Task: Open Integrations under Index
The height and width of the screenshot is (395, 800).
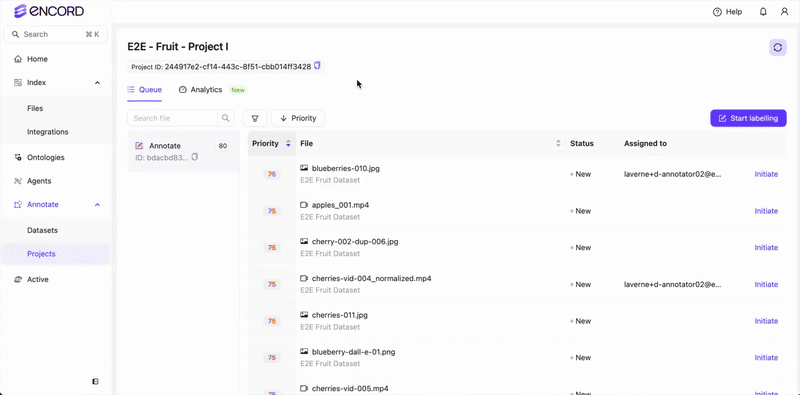Action: pos(47,132)
